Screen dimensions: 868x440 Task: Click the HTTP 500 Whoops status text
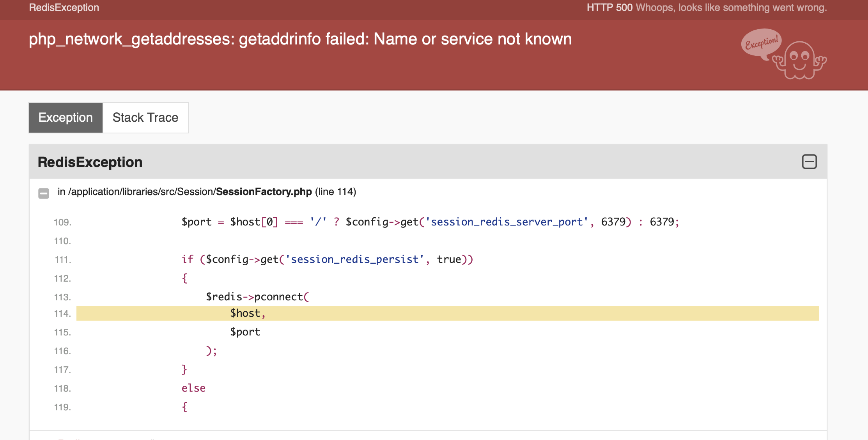pyautogui.click(x=707, y=7)
